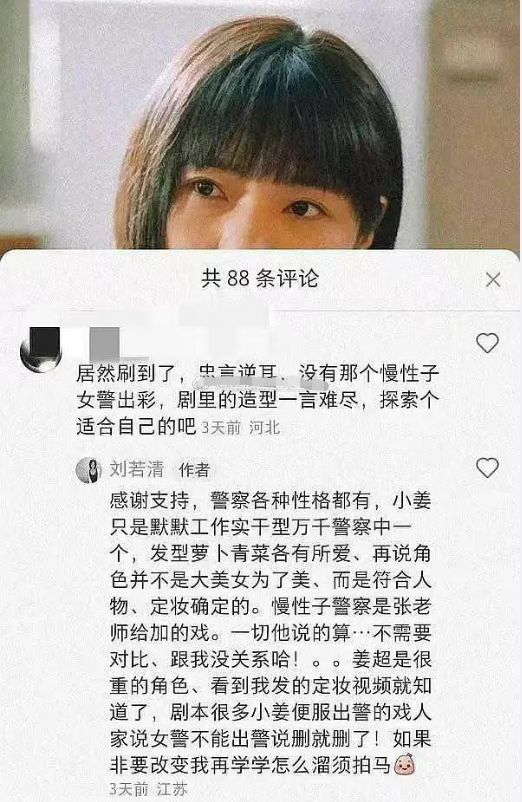The height and width of the screenshot is (802, 522).
Task: Reply to the comment starting 居然刷到了
Action: (257, 400)
